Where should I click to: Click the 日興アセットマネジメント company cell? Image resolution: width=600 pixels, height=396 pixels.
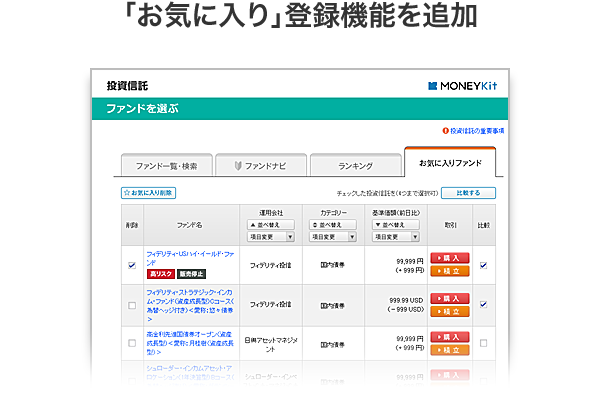271,344
